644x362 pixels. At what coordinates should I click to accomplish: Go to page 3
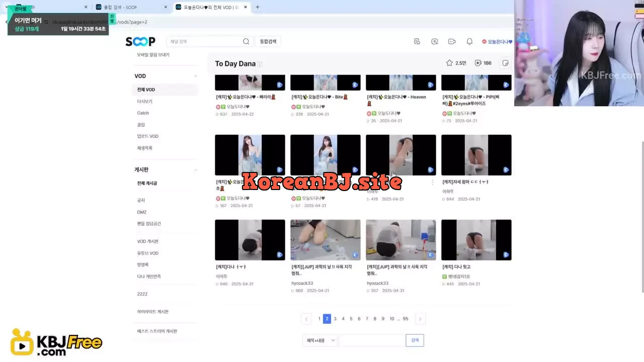[x=335, y=319]
